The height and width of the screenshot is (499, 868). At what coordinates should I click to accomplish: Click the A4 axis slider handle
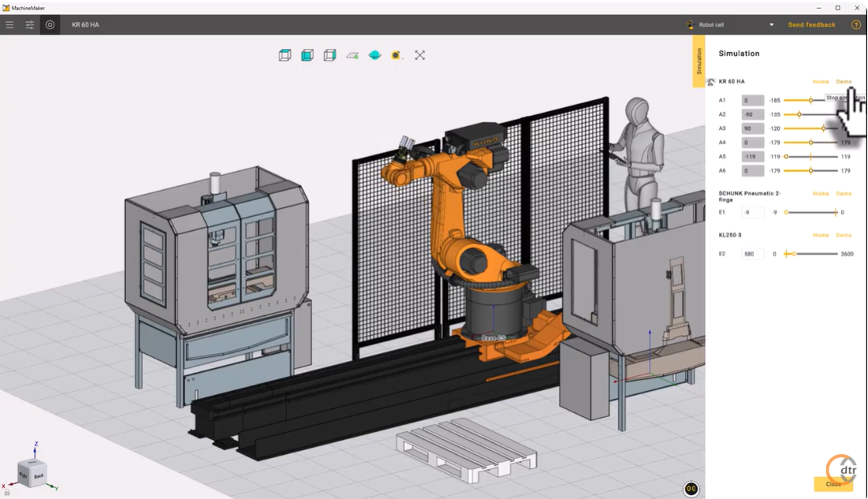[x=811, y=143]
